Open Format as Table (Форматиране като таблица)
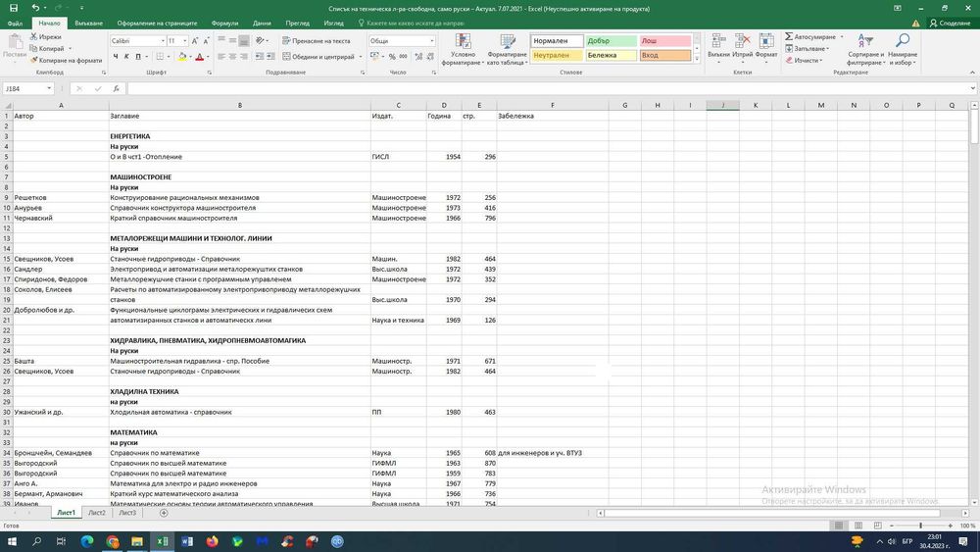Image resolution: width=980 pixels, height=552 pixels. [x=507, y=49]
